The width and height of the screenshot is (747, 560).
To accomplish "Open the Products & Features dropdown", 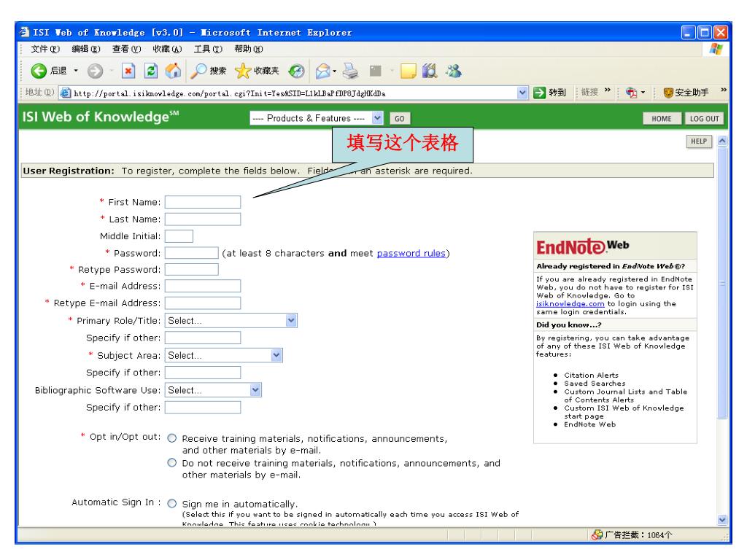I will pyautogui.click(x=317, y=118).
